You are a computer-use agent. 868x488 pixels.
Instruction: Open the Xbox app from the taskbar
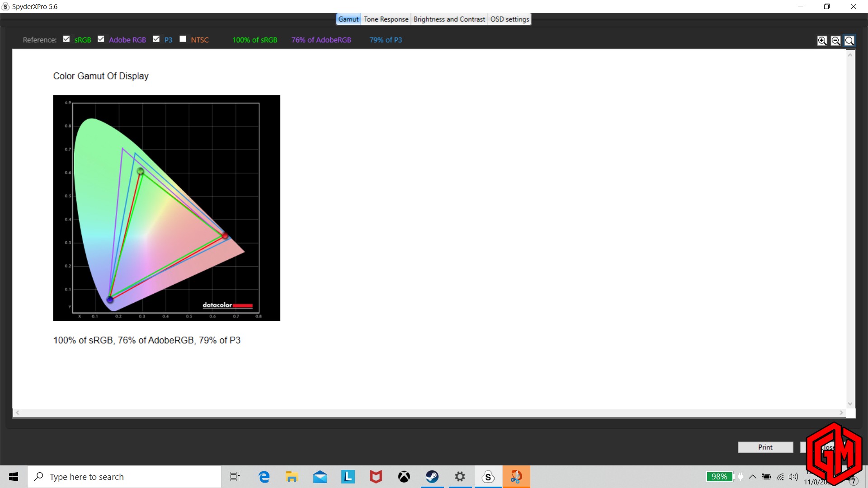point(404,477)
